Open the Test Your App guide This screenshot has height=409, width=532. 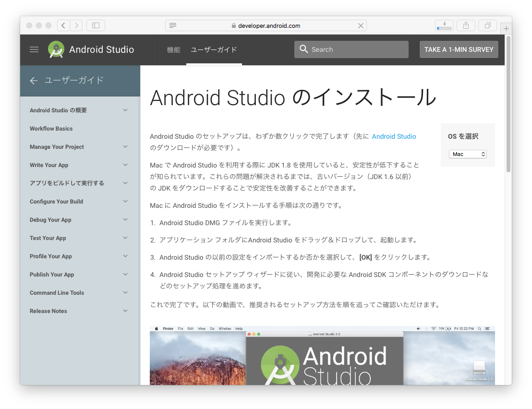[x=48, y=238]
